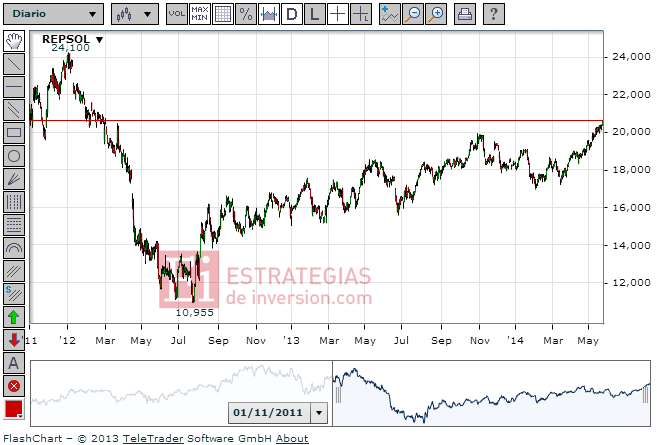Viewport: 657px width, 445px height.
Task: Select the circle drawing tool
Action: tap(14, 156)
